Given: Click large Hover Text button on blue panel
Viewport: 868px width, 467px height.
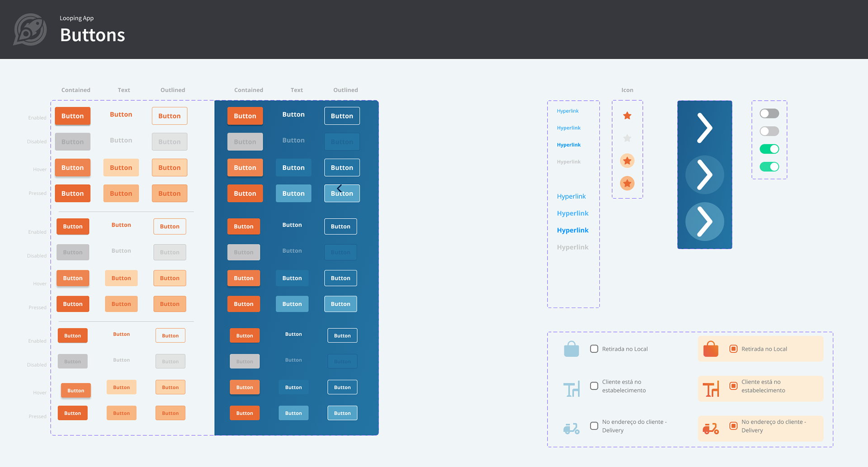Looking at the screenshot, I should [293, 168].
